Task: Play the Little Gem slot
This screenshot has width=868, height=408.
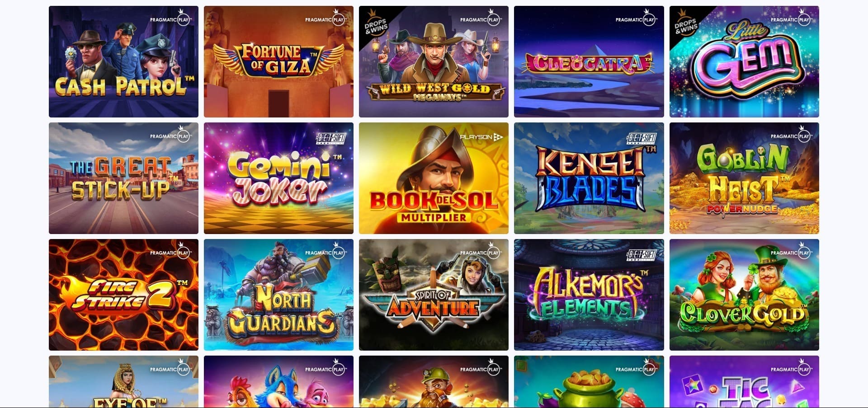Action: pyautogui.click(x=744, y=61)
